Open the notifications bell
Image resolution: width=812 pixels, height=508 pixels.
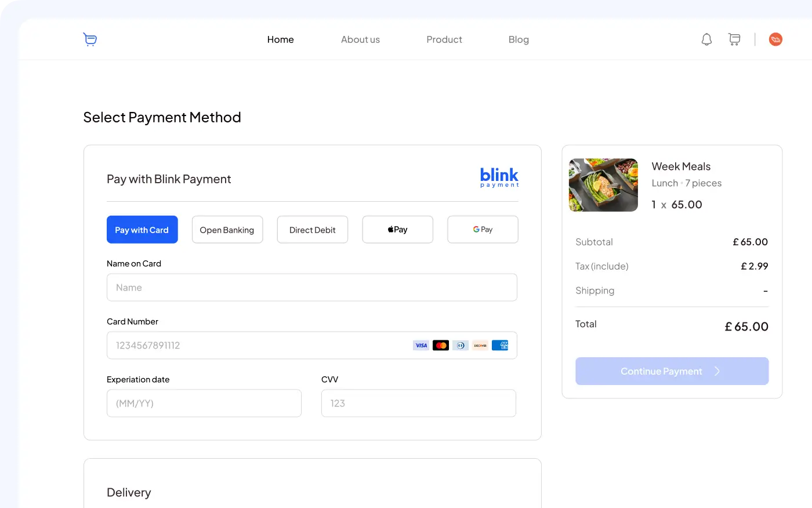click(x=706, y=39)
